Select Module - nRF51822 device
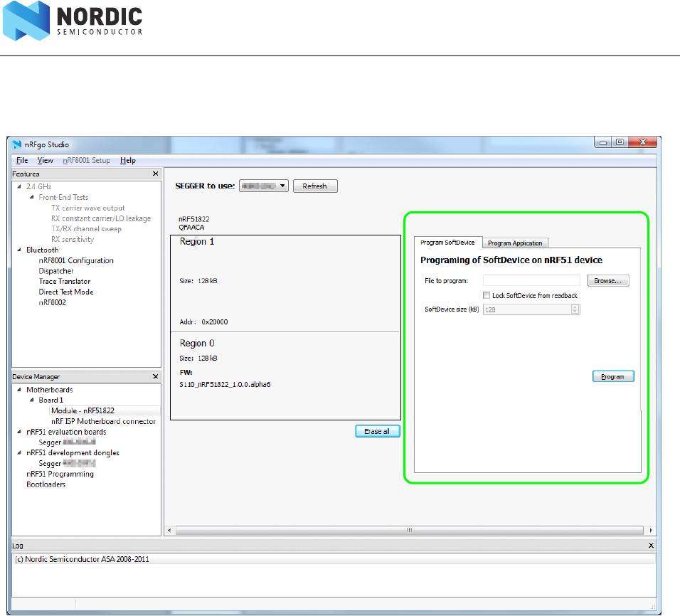 tap(83, 411)
